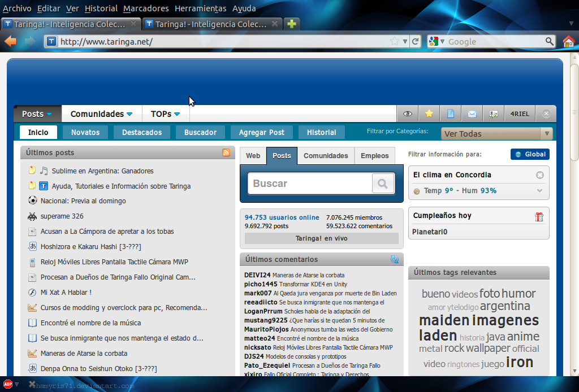The image size is (579, 392).
Task: Open the Herramientas menu
Action: point(201,8)
